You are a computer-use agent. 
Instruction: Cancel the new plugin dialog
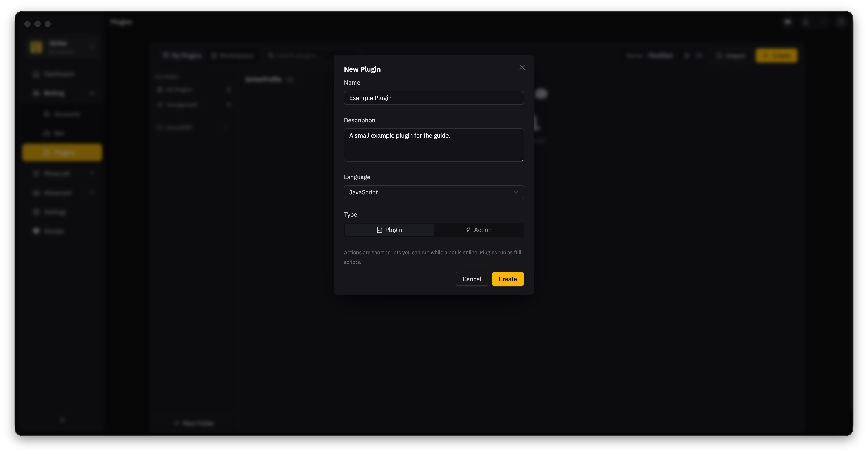point(472,279)
